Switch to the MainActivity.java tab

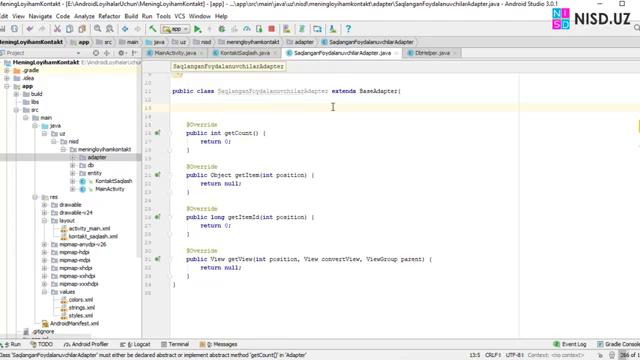175,53
